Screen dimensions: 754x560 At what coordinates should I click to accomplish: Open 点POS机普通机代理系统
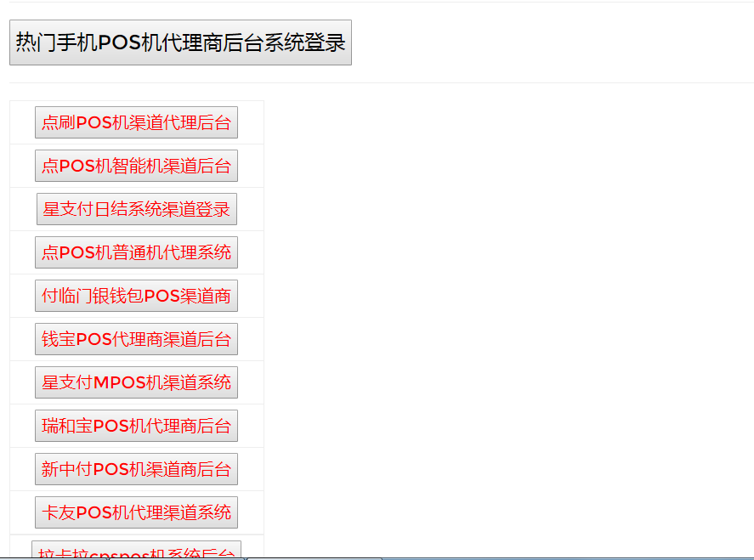[x=136, y=252]
